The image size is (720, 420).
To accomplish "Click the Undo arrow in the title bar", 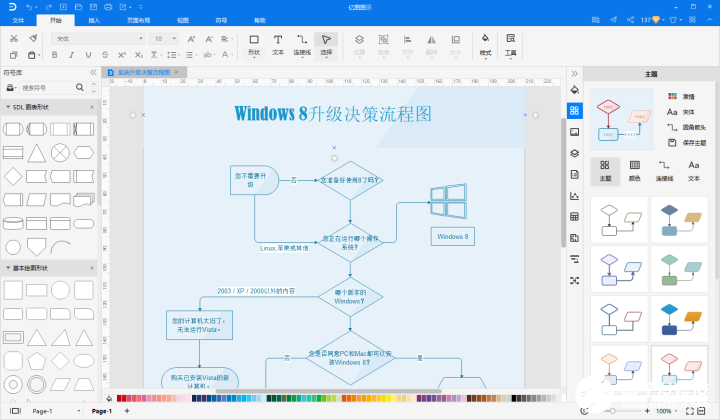I will pos(29,7).
